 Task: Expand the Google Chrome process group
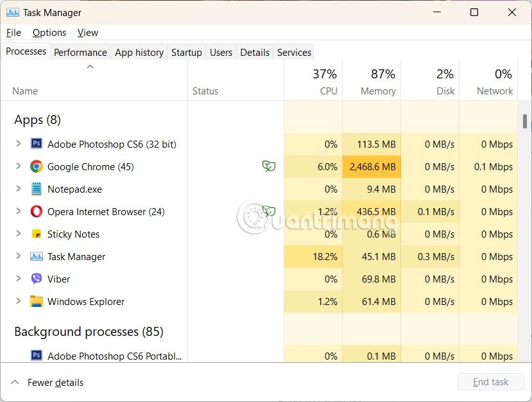18,167
